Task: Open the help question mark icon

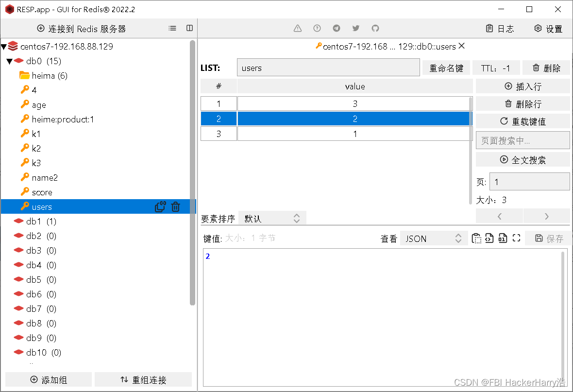Action: (x=317, y=28)
